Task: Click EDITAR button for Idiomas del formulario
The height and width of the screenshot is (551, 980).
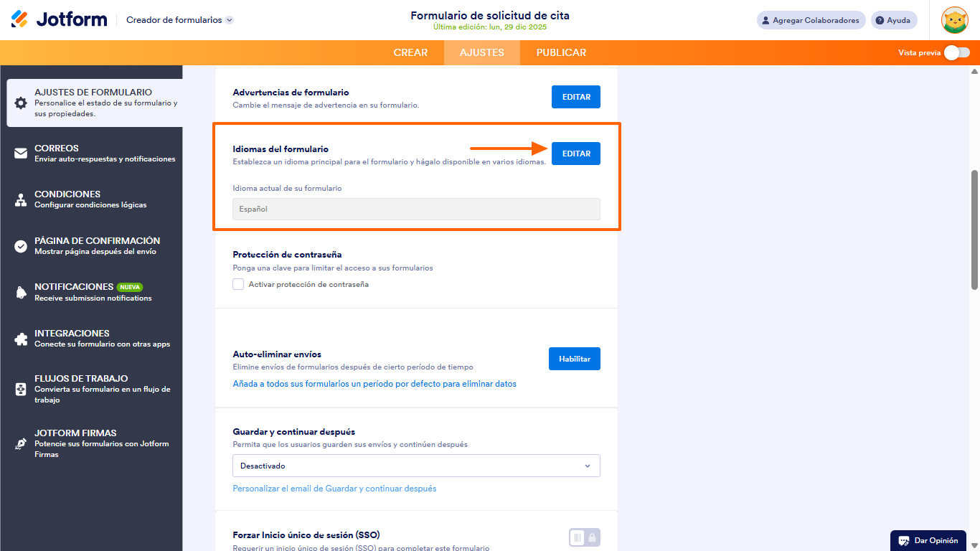Action: pyautogui.click(x=575, y=154)
